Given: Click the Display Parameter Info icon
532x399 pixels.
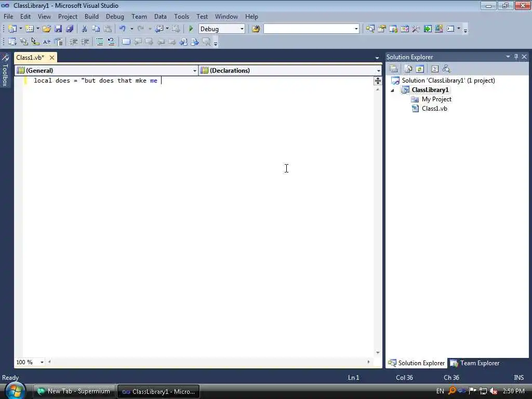Looking at the screenshot, I should [x=24, y=42].
